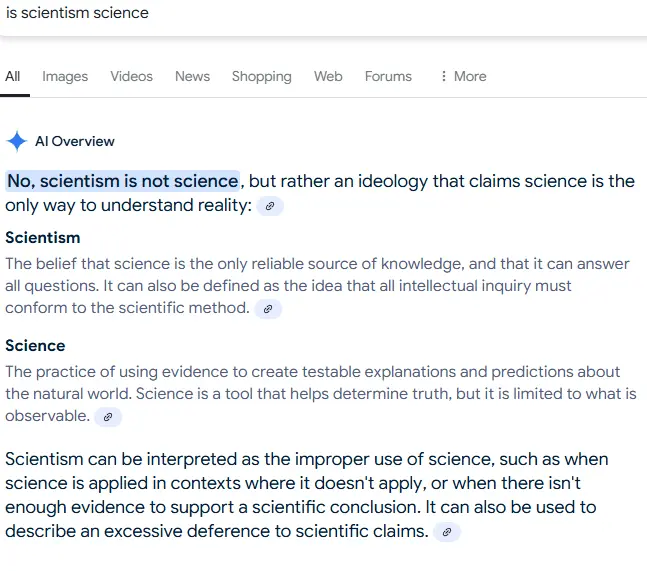Open source link after final paragraph
The image size is (647, 571).
point(447,533)
